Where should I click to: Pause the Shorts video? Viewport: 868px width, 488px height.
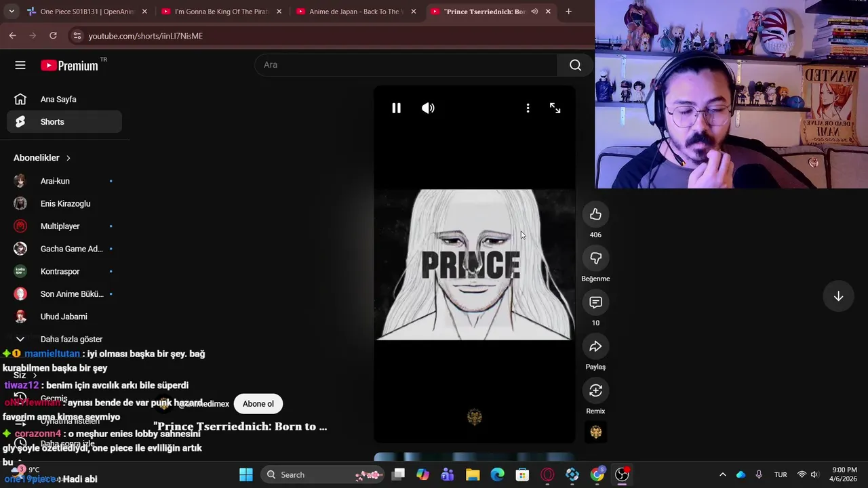396,108
